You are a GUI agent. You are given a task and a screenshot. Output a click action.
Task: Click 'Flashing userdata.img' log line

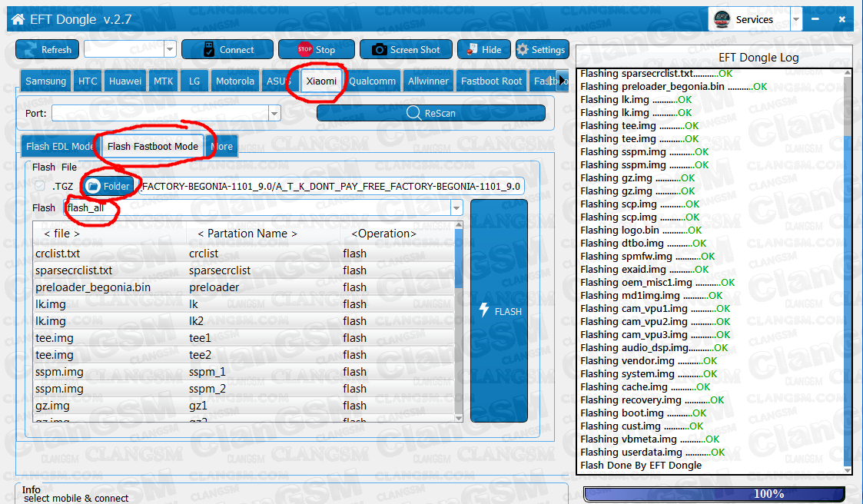coord(652,453)
